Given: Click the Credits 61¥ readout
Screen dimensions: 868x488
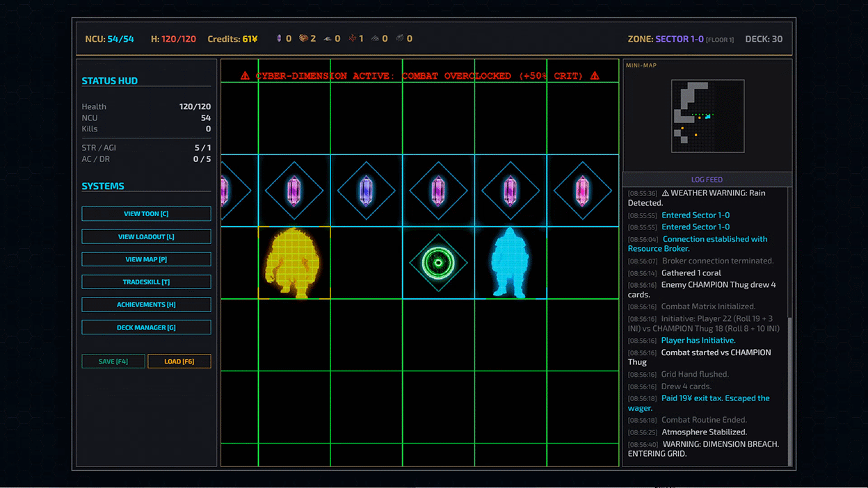Looking at the screenshot, I should (232, 39).
